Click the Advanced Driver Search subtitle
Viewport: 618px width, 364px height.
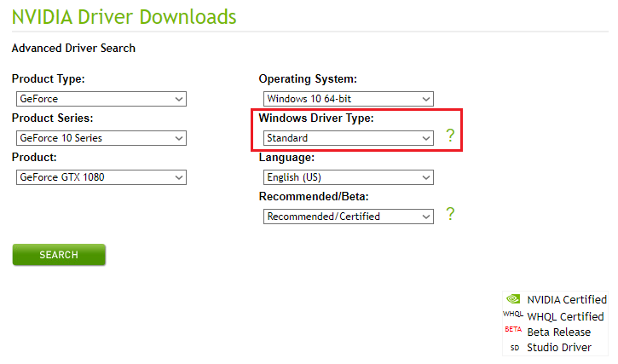pyautogui.click(x=73, y=49)
